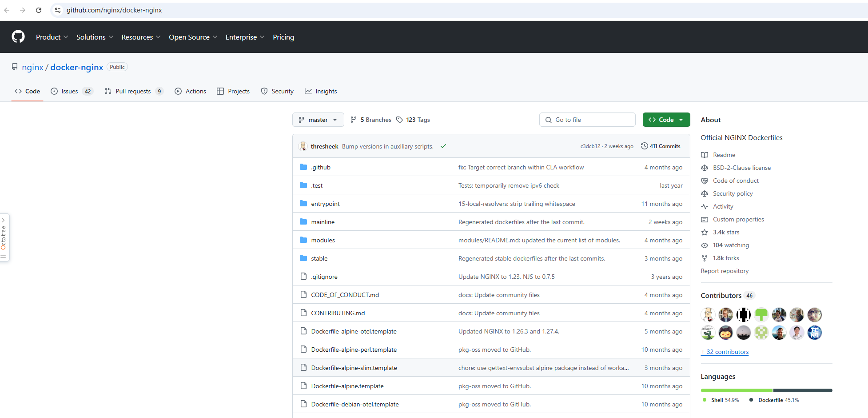This screenshot has height=418, width=868.
Task: Click Shell 54.9% language entry
Action: pyautogui.click(x=721, y=400)
